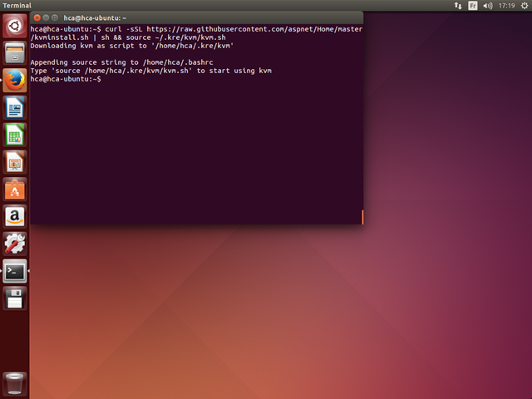Click the 'Appending source string' output line
Image resolution: width=532 pixels, height=399 pixels.
122,62
